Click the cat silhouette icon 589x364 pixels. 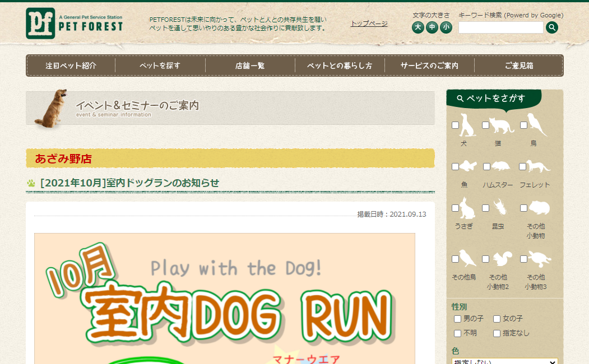(x=502, y=126)
